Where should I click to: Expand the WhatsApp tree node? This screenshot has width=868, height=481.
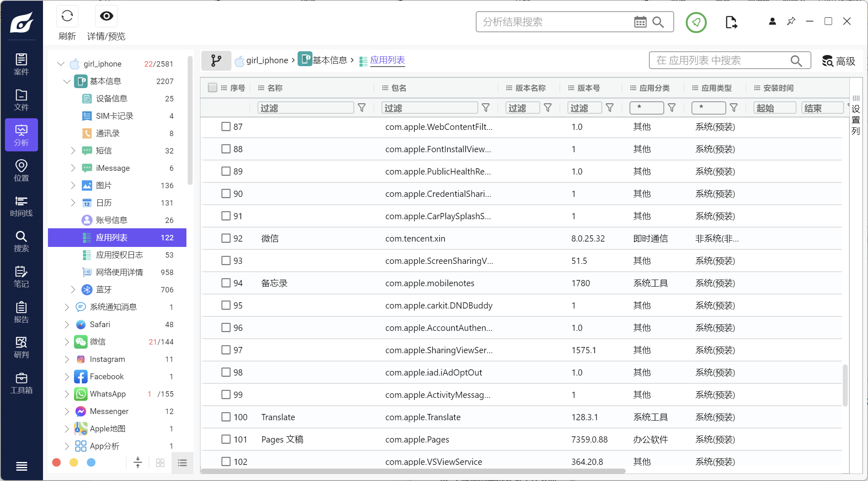click(67, 394)
